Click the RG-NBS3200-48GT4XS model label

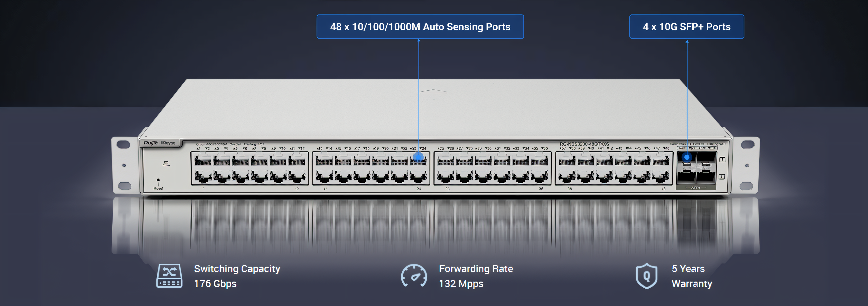(x=584, y=144)
